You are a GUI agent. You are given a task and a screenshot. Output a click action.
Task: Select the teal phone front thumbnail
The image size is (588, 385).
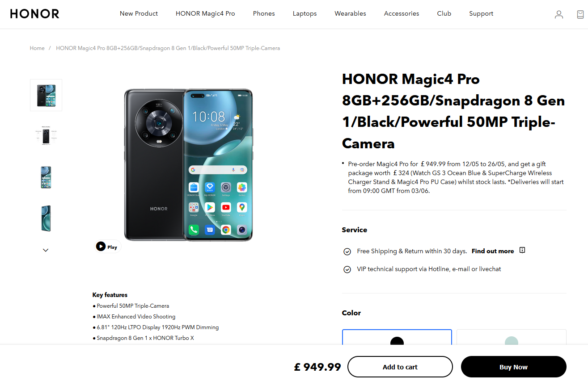pos(46,177)
